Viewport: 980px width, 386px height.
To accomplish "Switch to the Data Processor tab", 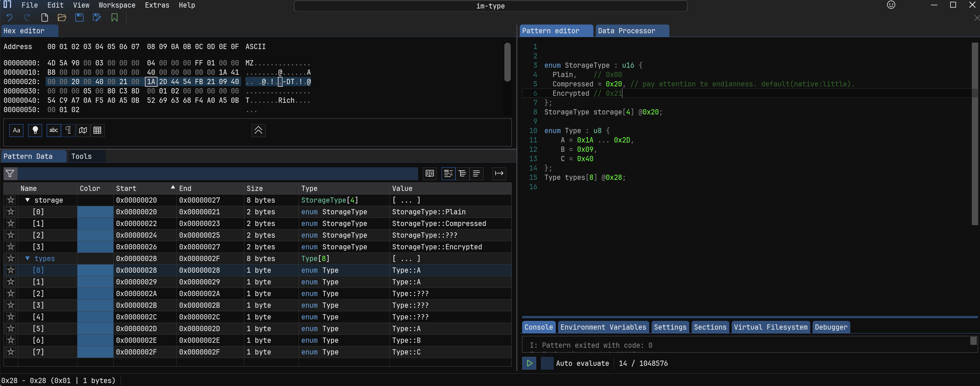I will coord(626,31).
